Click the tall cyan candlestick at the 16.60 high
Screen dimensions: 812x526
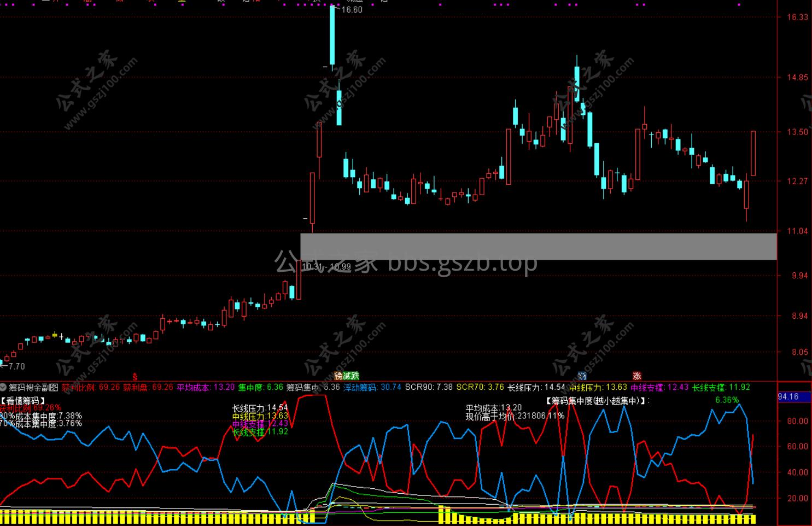(x=332, y=36)
